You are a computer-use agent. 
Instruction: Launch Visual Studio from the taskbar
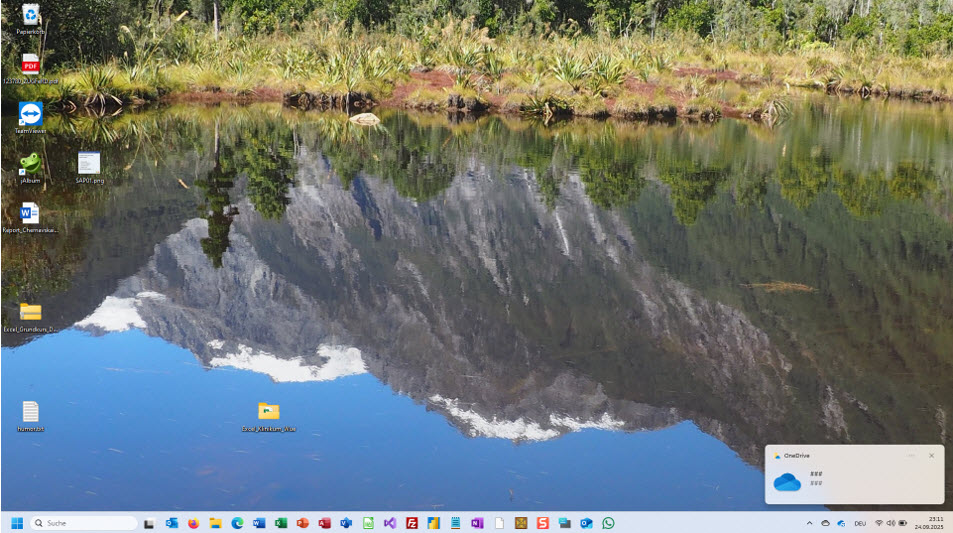[390, 523]
